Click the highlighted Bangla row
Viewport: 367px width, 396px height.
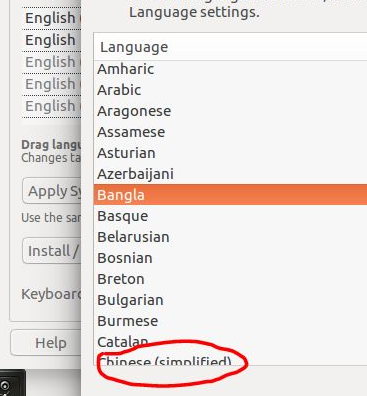[230, 195]
